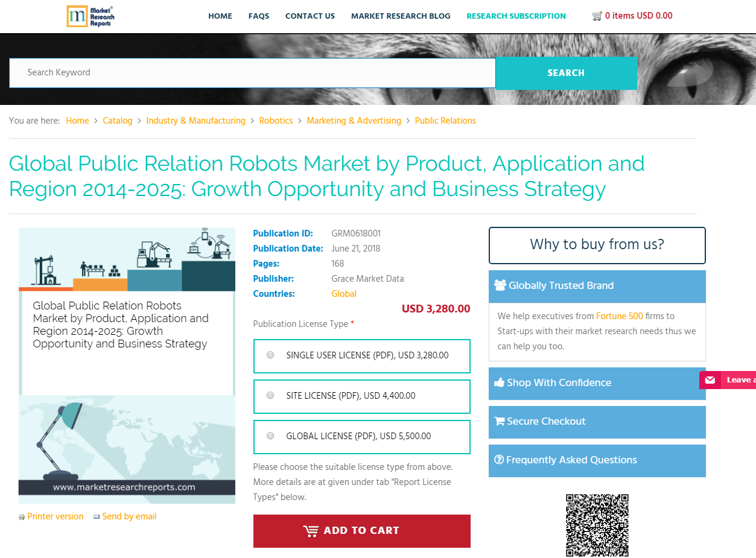This screenshot has width=756, height=558.
Task: Go to Market Research Blog menu
Action: 401,16
